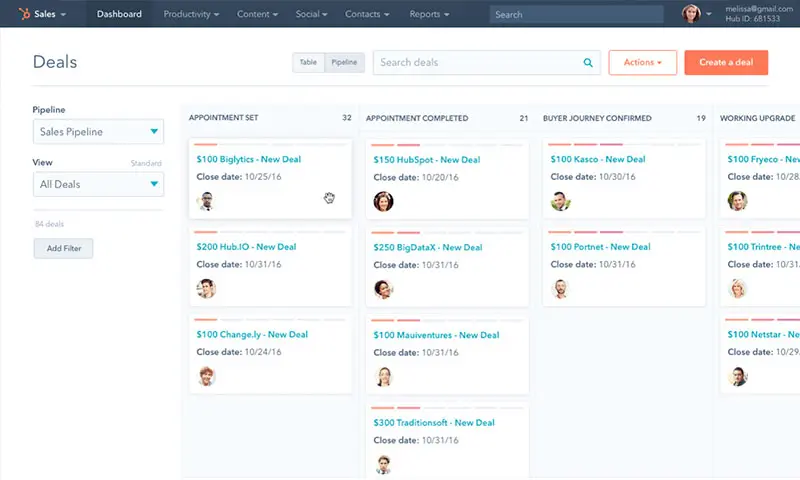This screenshot has width=800, height=480.
Task: Open the $100 Trintree deal link
Action: (763, 247)
